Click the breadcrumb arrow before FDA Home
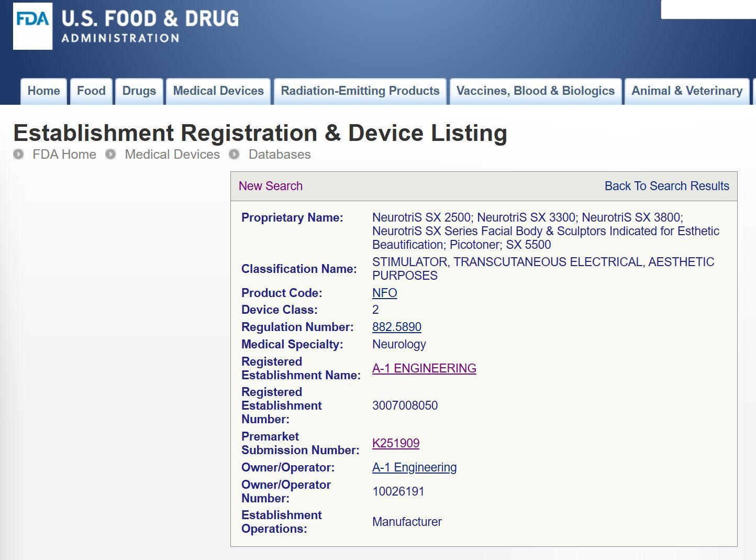 click(19, 155)
